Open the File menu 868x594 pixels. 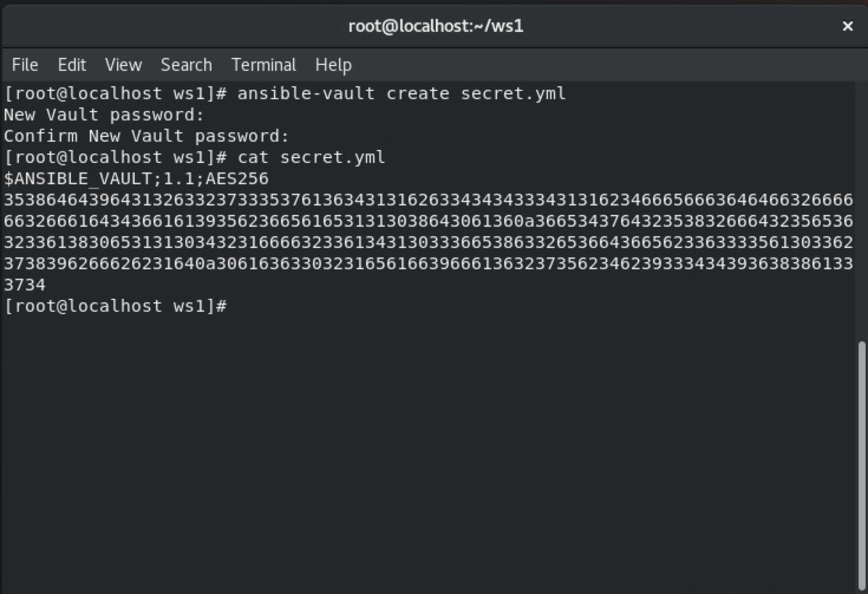click(25, 65)
